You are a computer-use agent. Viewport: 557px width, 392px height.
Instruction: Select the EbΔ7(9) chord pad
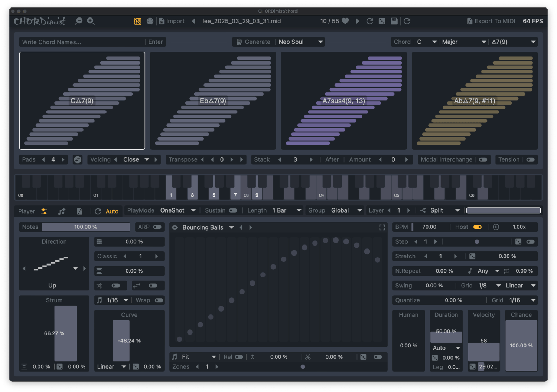pyautogui.click(x=213, y=101)
